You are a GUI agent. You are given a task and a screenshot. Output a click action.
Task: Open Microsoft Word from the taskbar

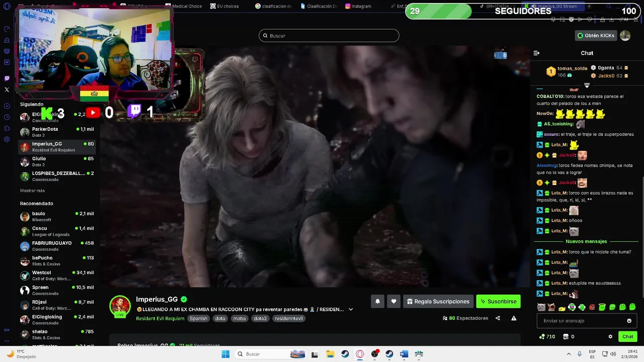404,354
